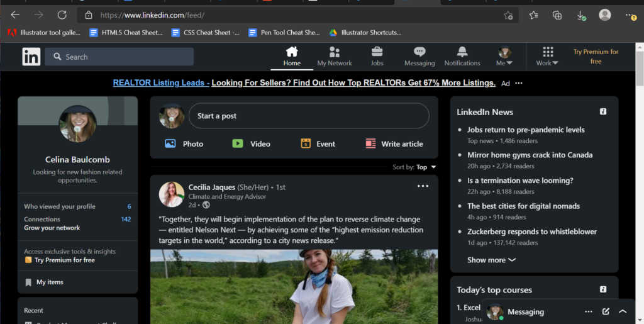Open Cecilia Jaques post options menu
The width and height of the screenshot is (644, 324).
[423, 186]
